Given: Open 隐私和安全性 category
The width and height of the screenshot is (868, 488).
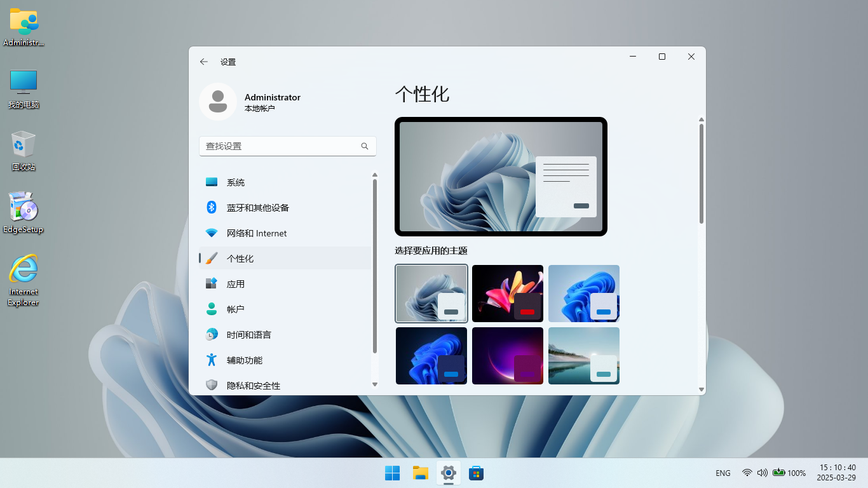Looking at the screenshot, I should [x=285, y=386].
